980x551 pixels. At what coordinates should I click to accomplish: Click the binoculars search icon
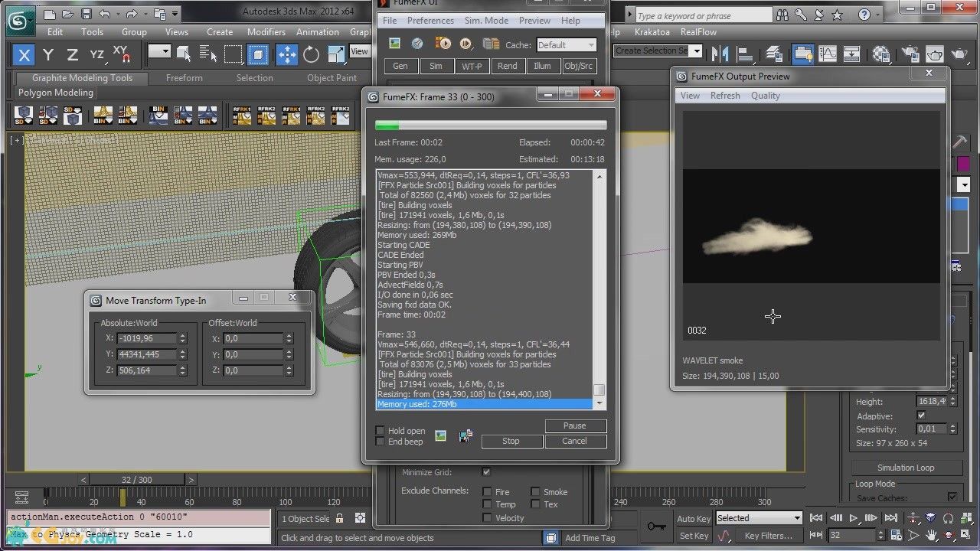point(782,15)
